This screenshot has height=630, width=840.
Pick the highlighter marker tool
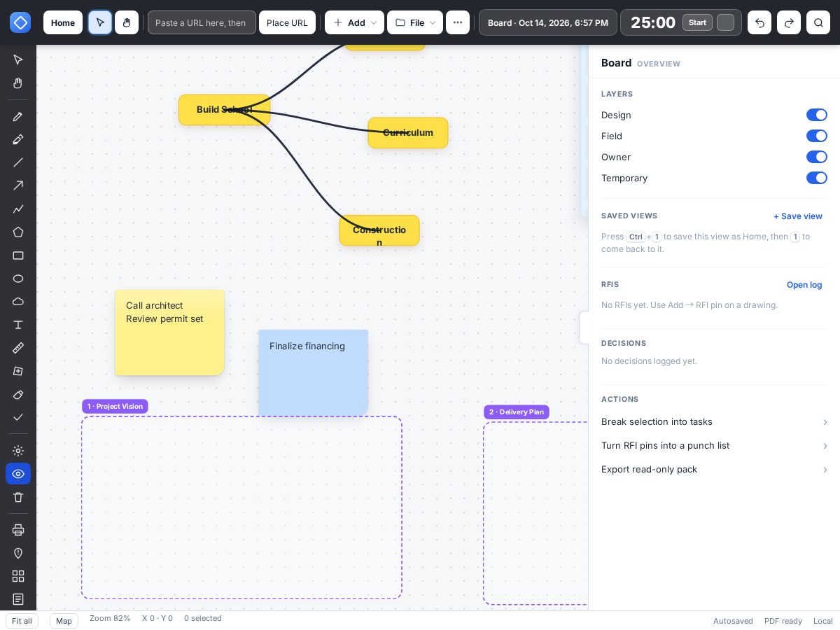click(x=18, y=139)
